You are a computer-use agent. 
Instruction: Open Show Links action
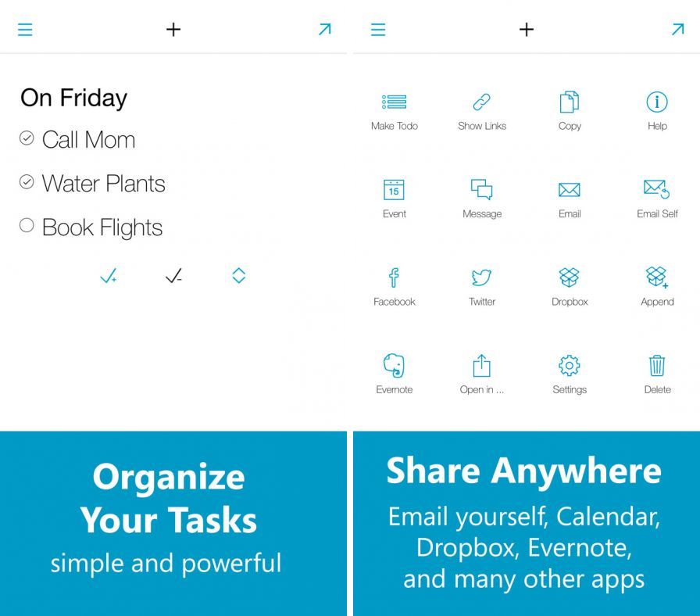click(482, 102)
